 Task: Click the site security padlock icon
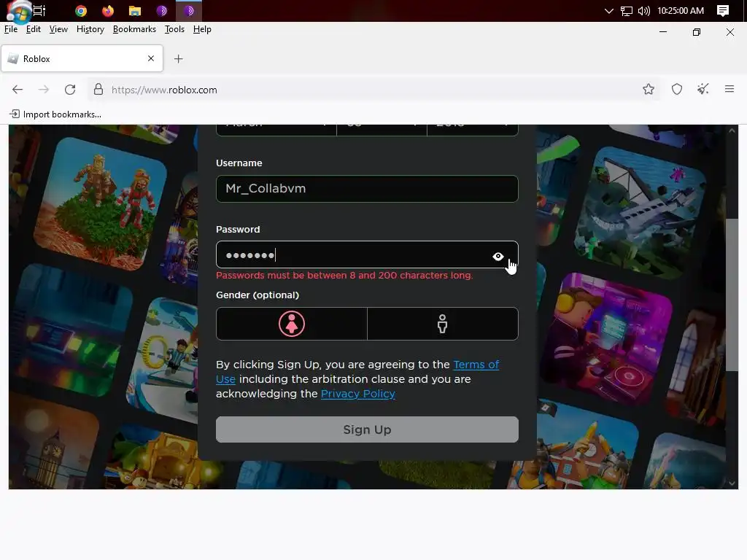(x=98, y=90)
